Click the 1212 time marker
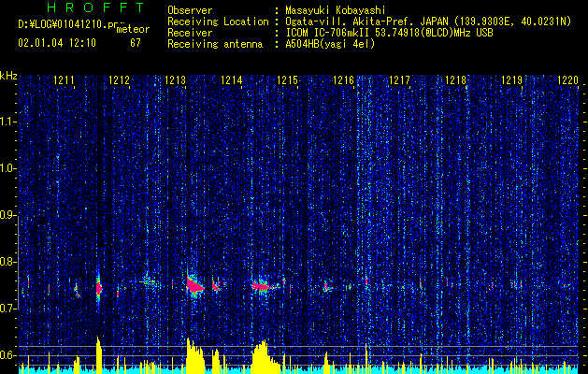Screen dimensions: 588x374 tap(120, 79)
